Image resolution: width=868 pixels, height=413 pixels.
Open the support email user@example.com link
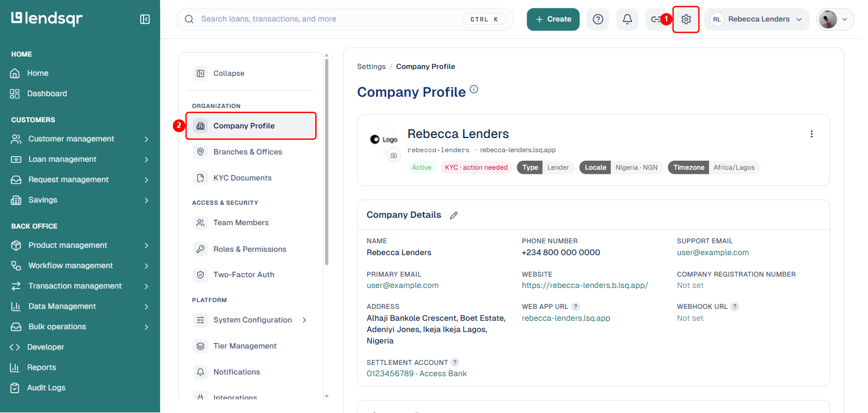(712, 253)
